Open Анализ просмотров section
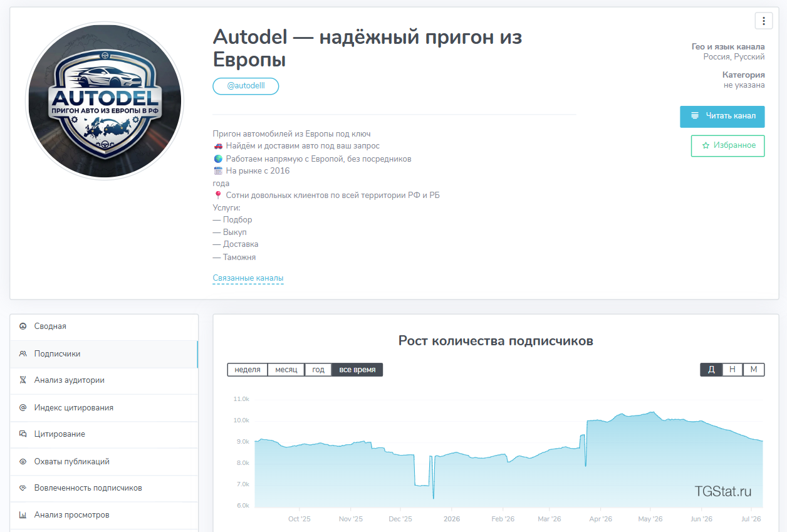Screen dimensions: 787x532 [104, 515]
